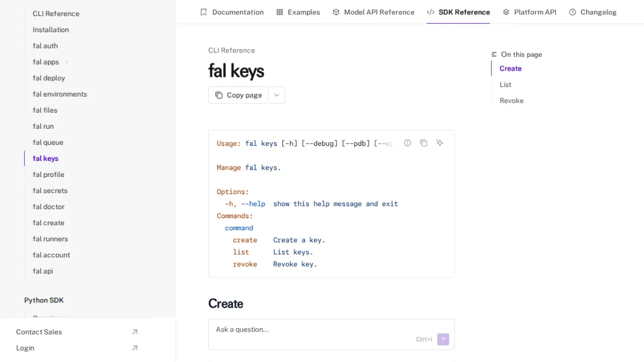The height and width of the screenshot is (362, 644).
Task: Copy the usage code block contents
Action: pos(424,143)
